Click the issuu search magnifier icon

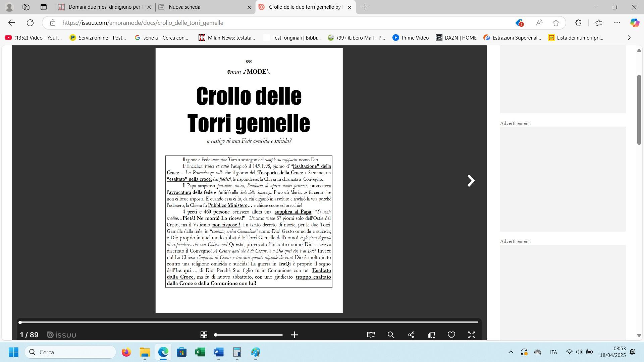(391, 335)
